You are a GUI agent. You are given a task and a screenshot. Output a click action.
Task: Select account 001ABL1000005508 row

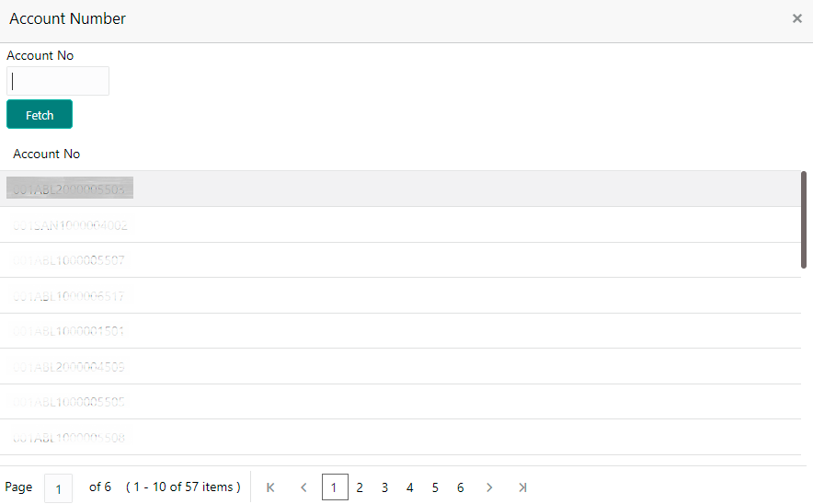[70, 438]
